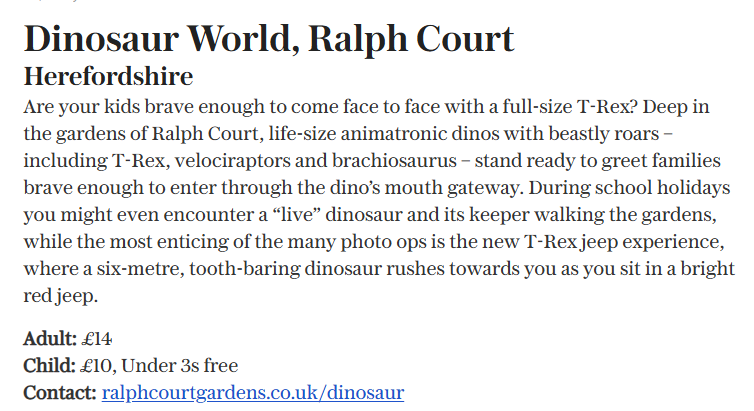Click the Dinosaur World, Ralph Court heading
The width and height of the screenshot is (754, 411).
pos(269,38)
